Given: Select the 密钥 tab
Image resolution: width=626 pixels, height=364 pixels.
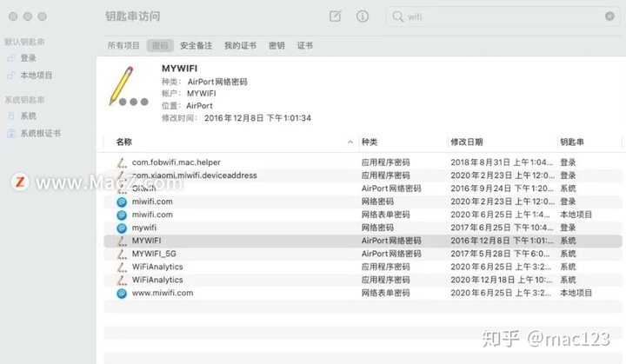Looking at the screenshot, I should [276, 45].
